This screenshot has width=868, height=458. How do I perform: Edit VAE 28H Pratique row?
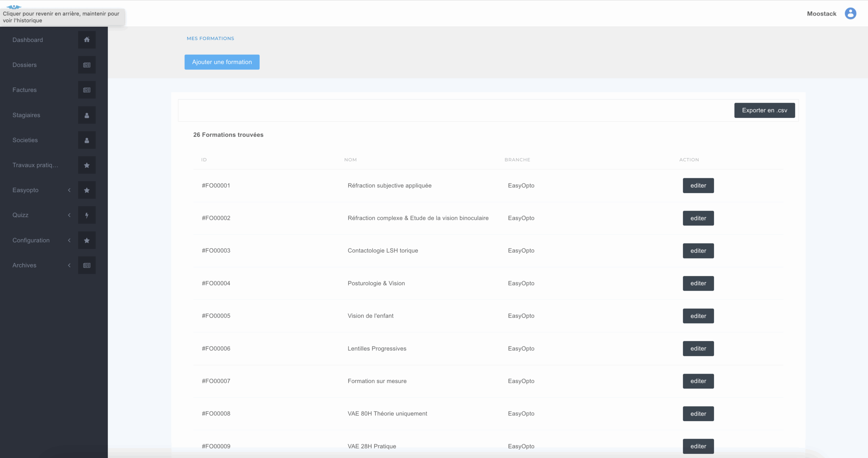coord(698,446)
